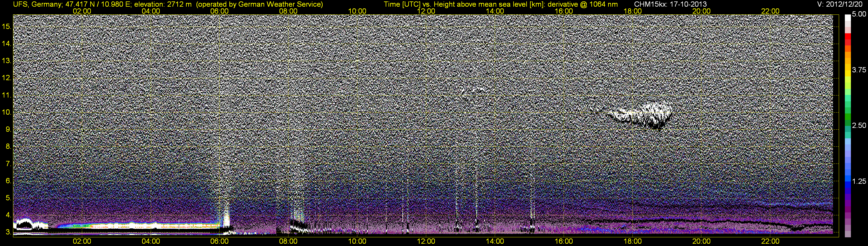Click the '10:00' label on the top time axis
This screenshot has height=246, width=868.
pyautogui.click(x=357, y=11)
